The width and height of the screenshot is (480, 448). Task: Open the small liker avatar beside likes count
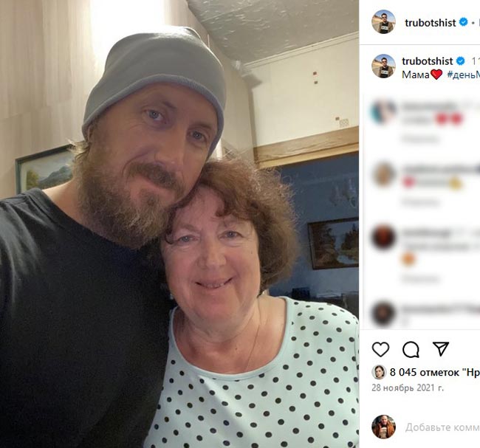pos(379,372)
